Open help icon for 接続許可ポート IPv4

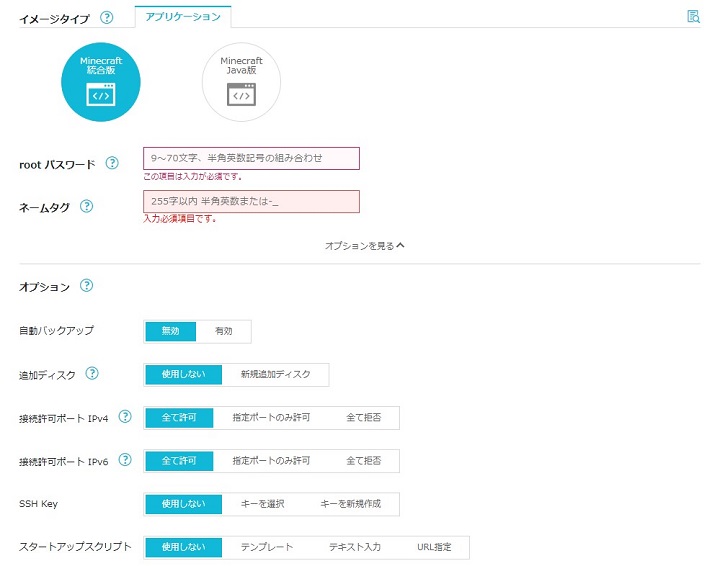pos(125,417)
